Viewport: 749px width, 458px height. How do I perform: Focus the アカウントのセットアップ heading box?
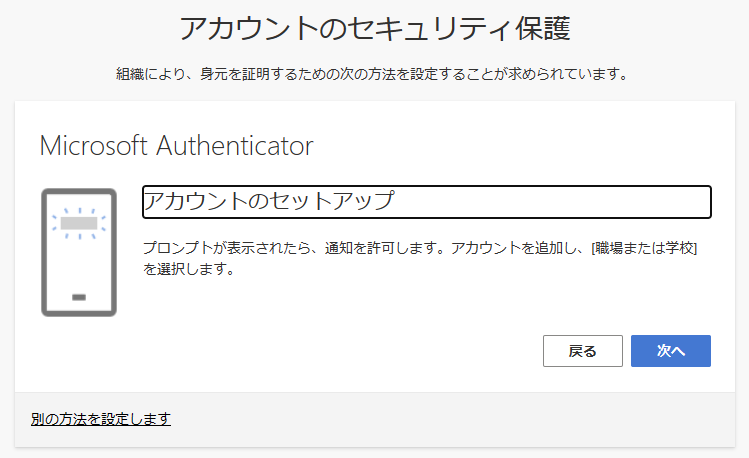coord(427,202)
